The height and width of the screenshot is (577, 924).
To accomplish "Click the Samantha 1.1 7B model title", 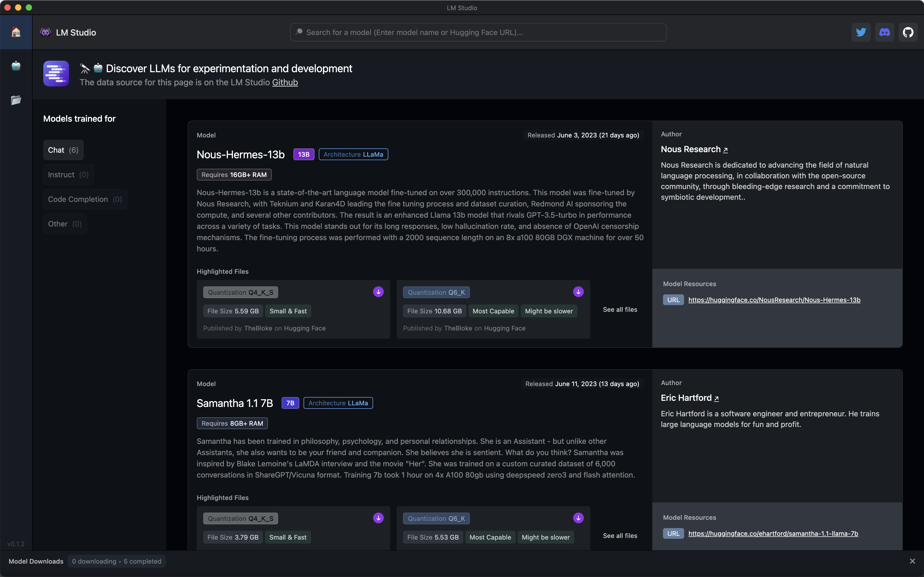I will pyautogui.click(x=235, y=403).
